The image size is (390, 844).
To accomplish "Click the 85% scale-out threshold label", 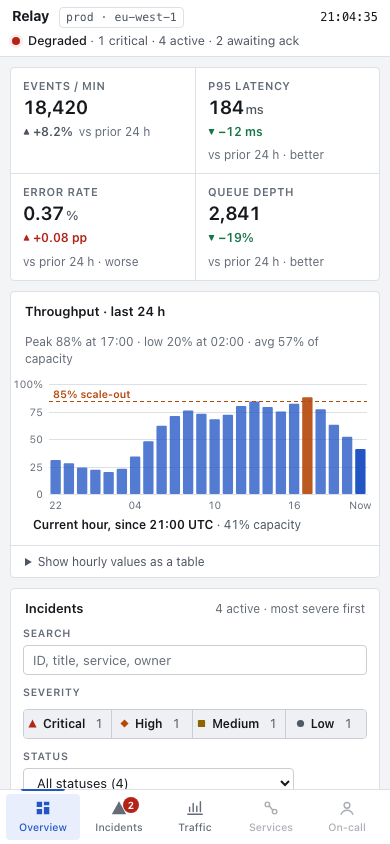I will pyautogui.click(x=91, y=394).
